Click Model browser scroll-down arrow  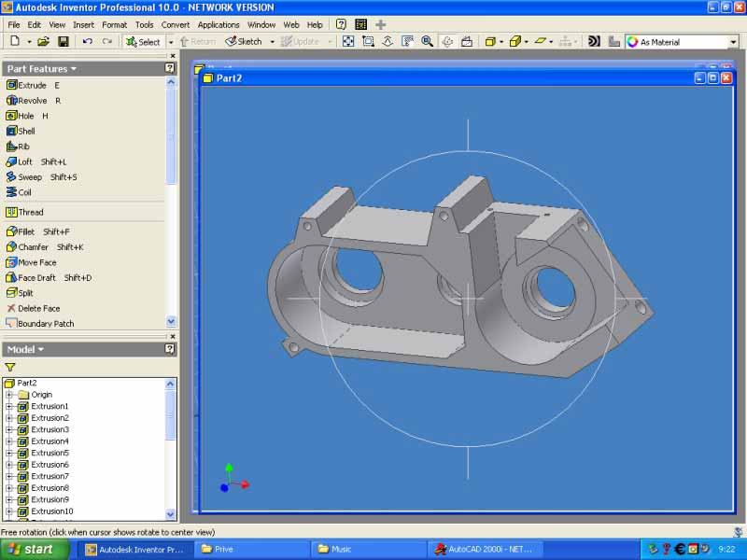[171, 514]
